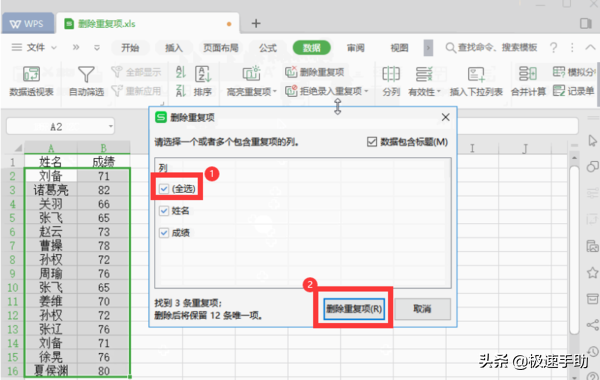
Task: Open 合并计算 consolidate tool
Action: tap(528, 80)
